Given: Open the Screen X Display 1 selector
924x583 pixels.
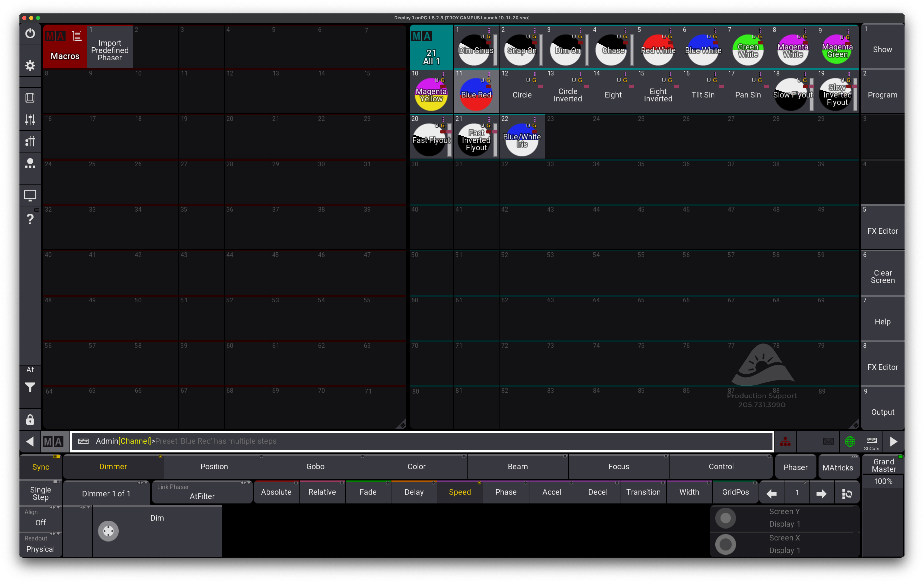Looking at the screenshot, I should pos(785,545).
